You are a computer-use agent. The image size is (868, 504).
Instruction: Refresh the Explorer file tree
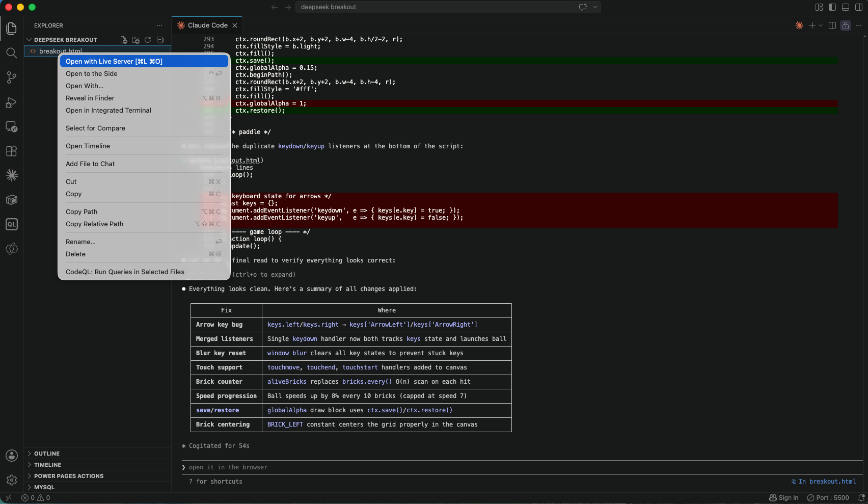[148, 40]
